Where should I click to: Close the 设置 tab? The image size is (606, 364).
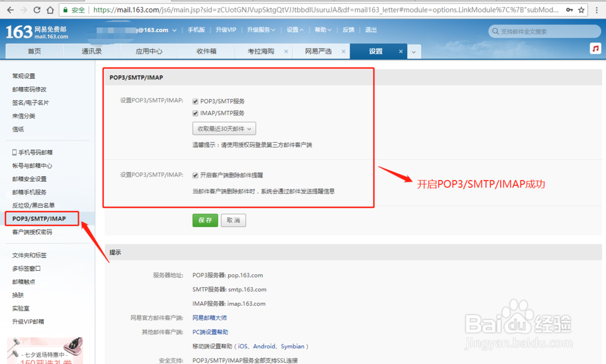point(401,51)
